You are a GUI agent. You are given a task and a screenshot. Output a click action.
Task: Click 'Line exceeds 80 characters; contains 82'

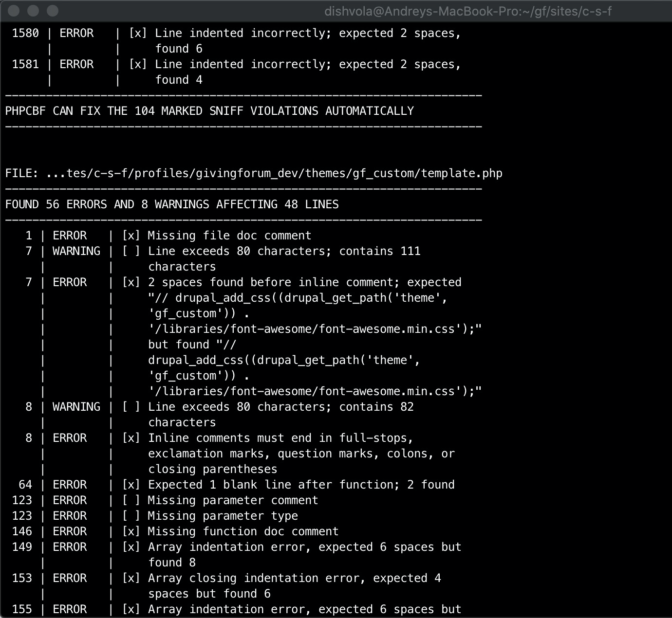pyautogui.click(x=281, y=407)
